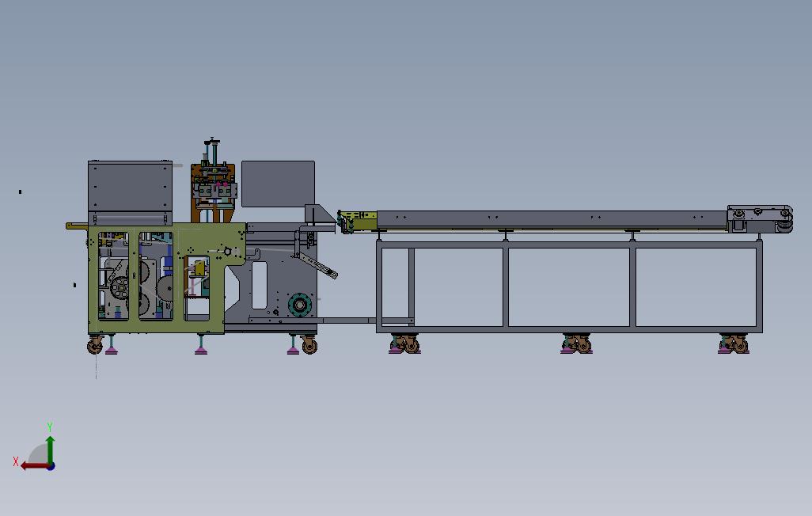
Task: Select the conveyor end roller housing
Action: coord(760,218)
